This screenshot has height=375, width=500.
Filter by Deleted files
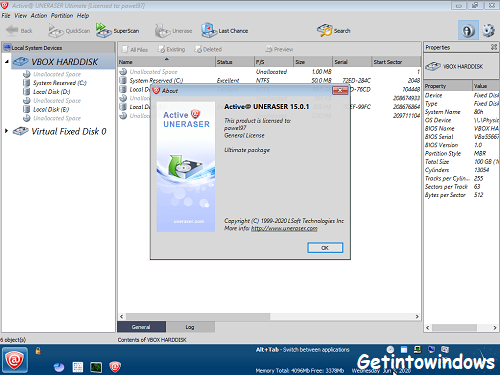(x=208, y=49)
